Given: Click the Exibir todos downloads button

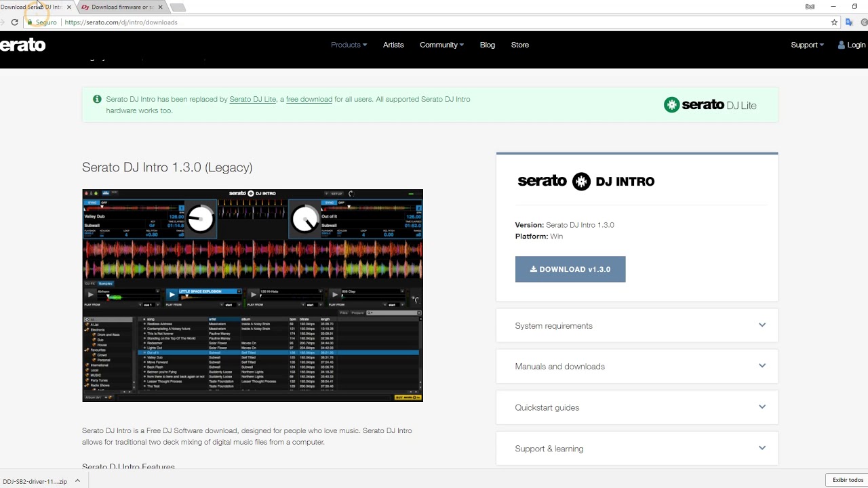Looking at the screenshot, I should pyautogui.click(x=848, y=480).
